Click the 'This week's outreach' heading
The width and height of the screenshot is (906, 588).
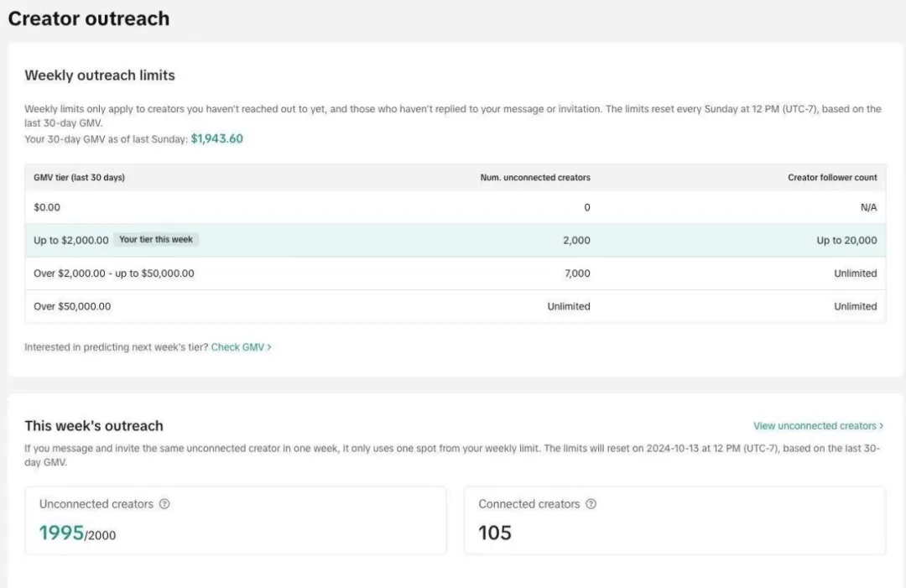pyautogui.click(x=94, y=426)
